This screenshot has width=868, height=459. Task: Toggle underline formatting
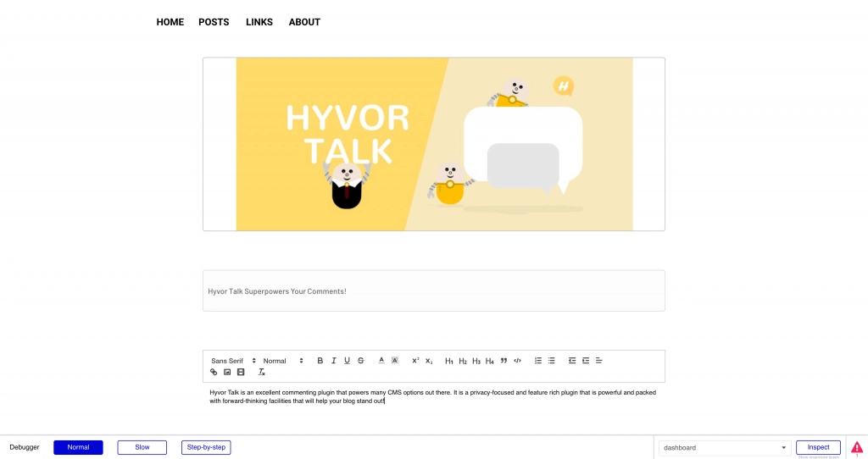(x=347, y=361)
